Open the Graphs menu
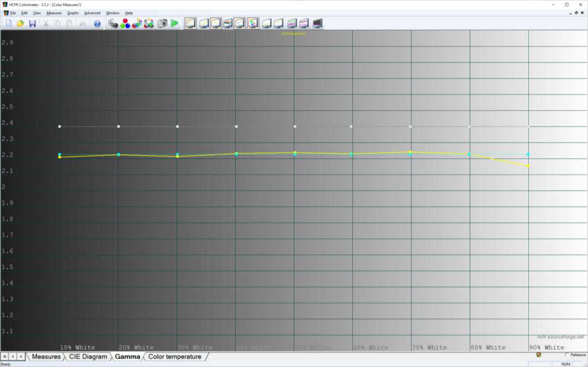 pyautogui.click(x=73, y=13)
